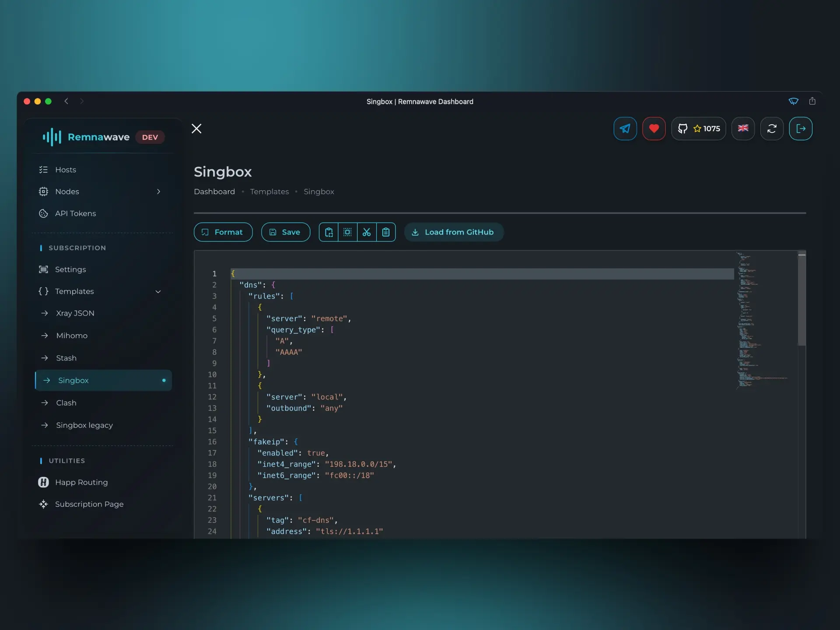Open API Tokens in the sidebar

coord(103,213)
